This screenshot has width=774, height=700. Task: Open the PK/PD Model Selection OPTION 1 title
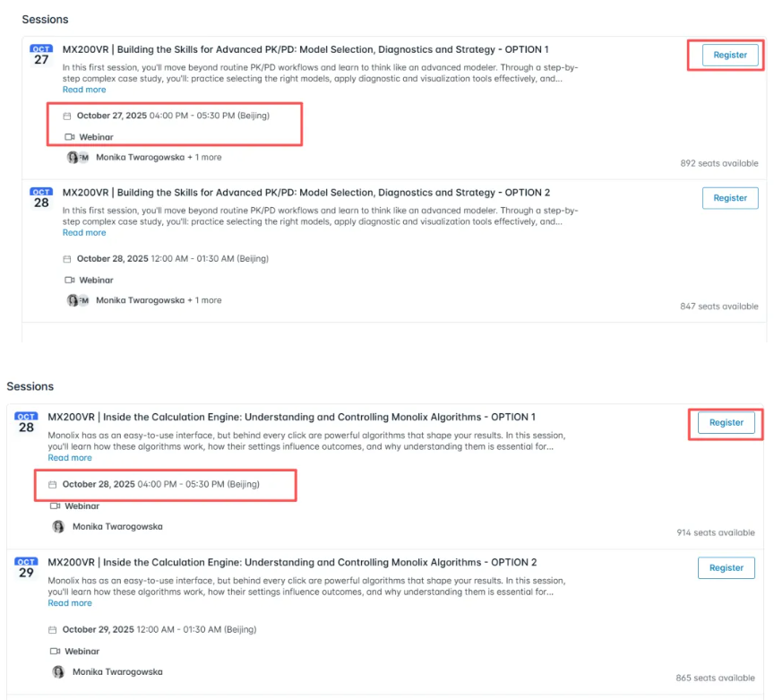305,49
